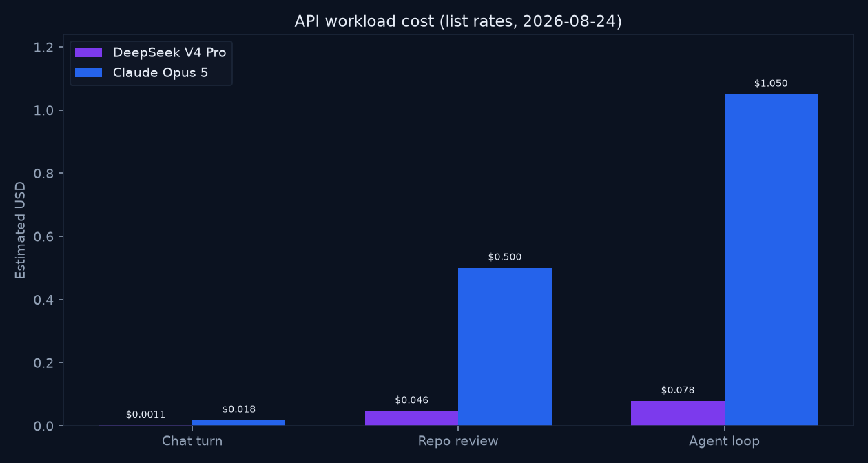868x463 pixels.
Task: Click the blue Claude Opus 5 Chat turn bar
Action: pyautogui.click(x=239, y=423)
